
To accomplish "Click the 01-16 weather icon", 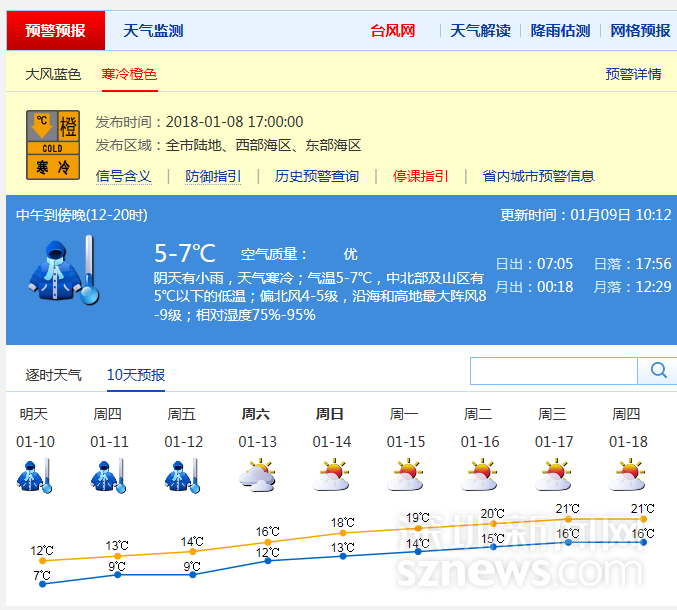I will [479, 475].
